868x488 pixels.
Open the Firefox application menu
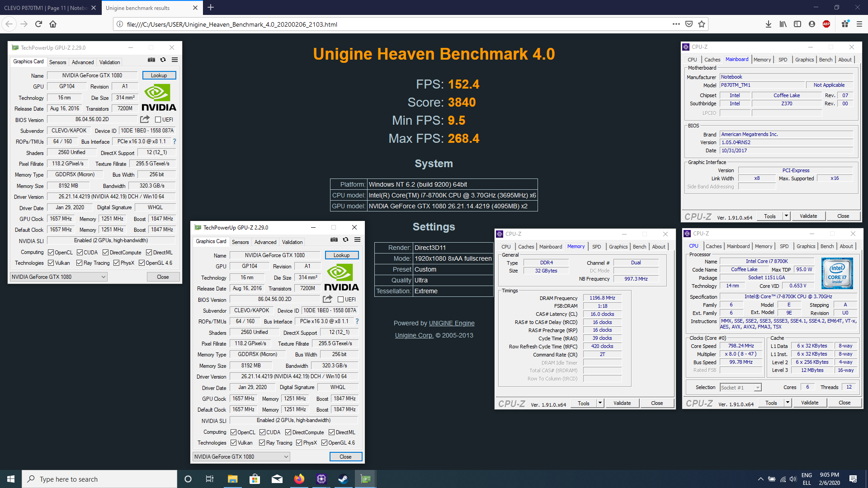point(859,24)
